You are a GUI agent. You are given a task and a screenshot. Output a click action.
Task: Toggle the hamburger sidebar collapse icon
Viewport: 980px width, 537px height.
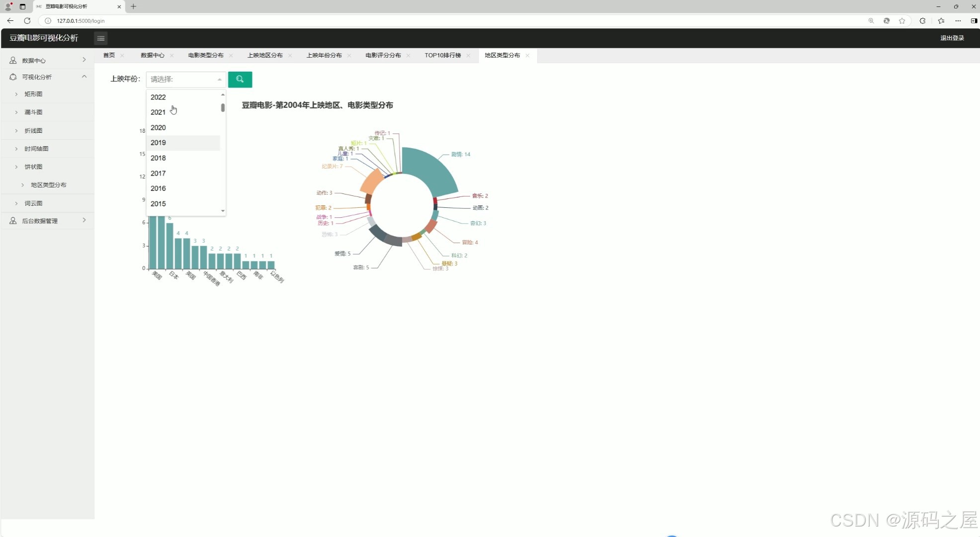coord(100,38)
